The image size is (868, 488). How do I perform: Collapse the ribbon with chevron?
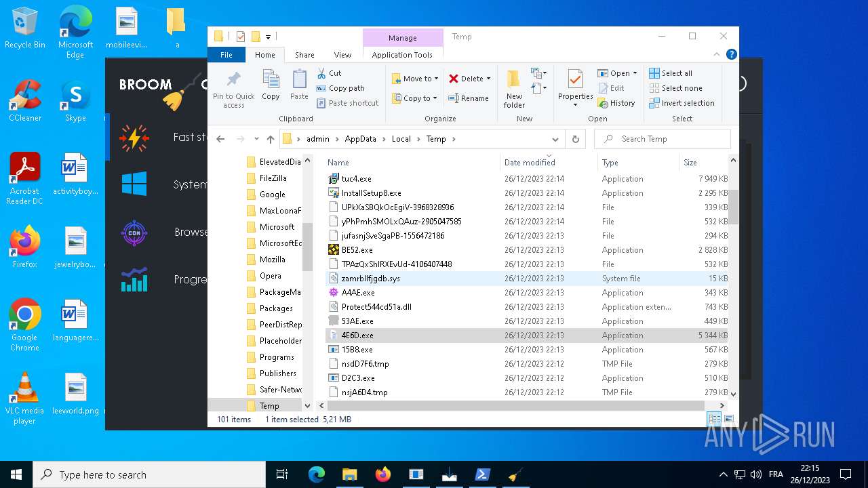click(717, 54)
